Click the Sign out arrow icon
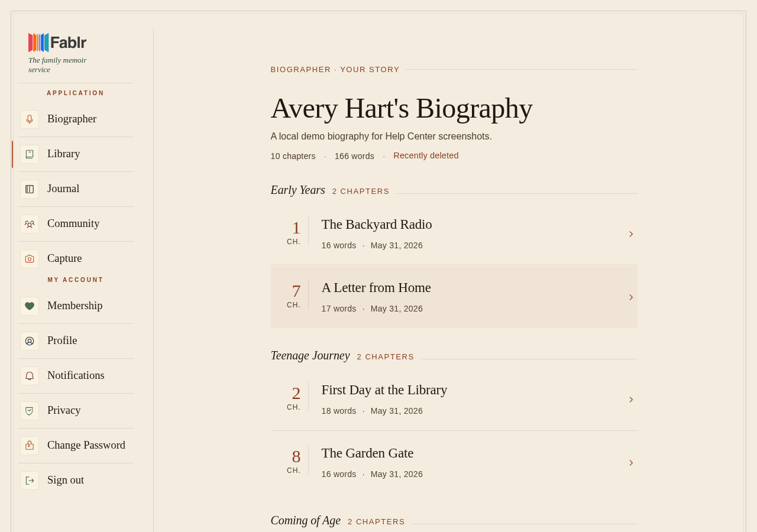Screen dimensions: 757x532 click(30, 481)
